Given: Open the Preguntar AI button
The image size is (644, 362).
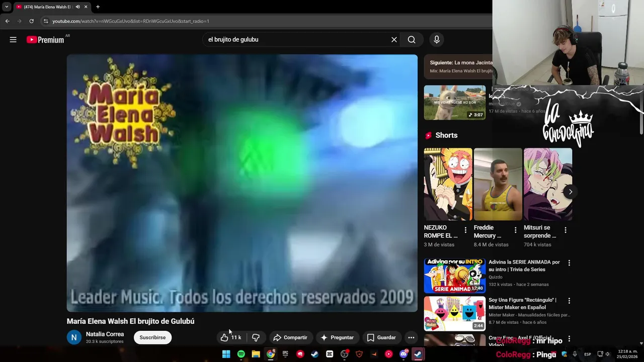Looking at the screenshot, I should [337, 337].
